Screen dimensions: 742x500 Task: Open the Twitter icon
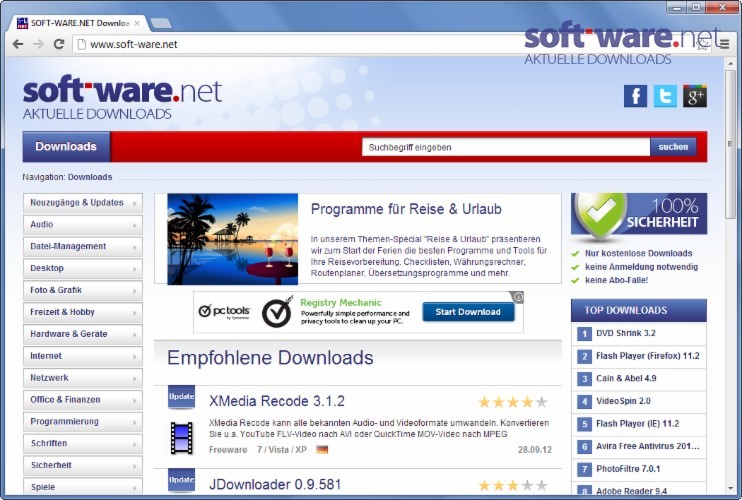pyautogui.click(x=665, y=96)
